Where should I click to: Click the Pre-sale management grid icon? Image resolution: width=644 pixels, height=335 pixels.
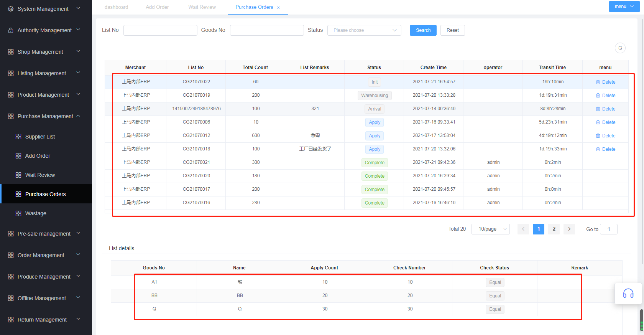click(11, 234)
